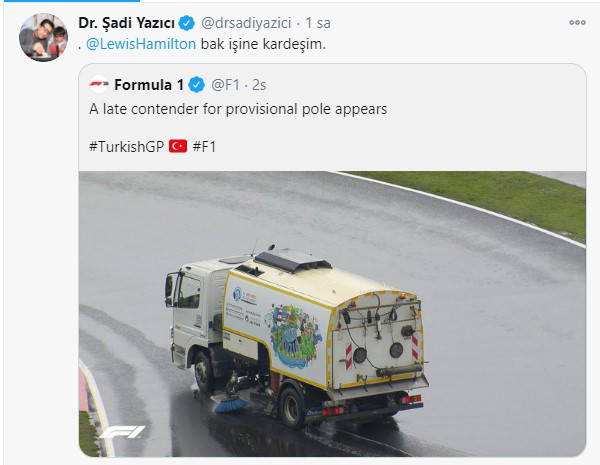This screenshot has height=465, width=600.
Task: Open the #TurkishGP hashtag
Action: click(125, 146)
